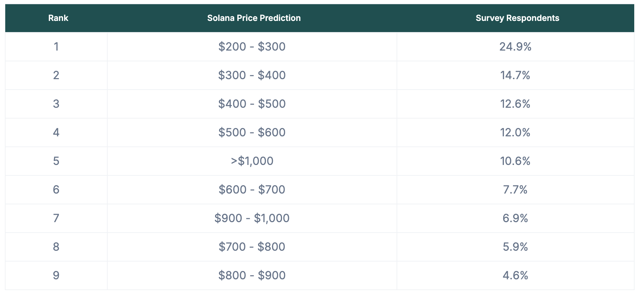Select the $400 - $500 range cell
The width and height of the screenshot is (644, 295).
tap(252, 104)
